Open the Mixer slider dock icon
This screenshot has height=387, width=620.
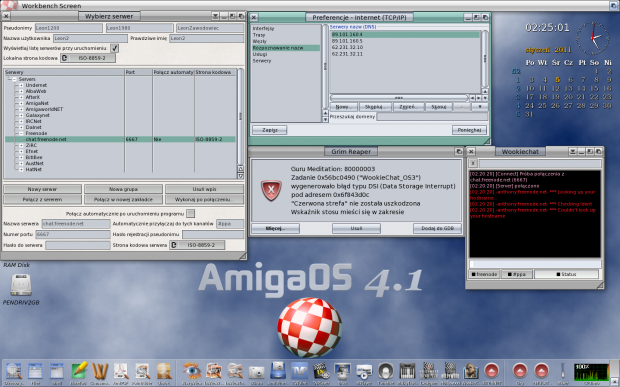click(x=562, y=371)
